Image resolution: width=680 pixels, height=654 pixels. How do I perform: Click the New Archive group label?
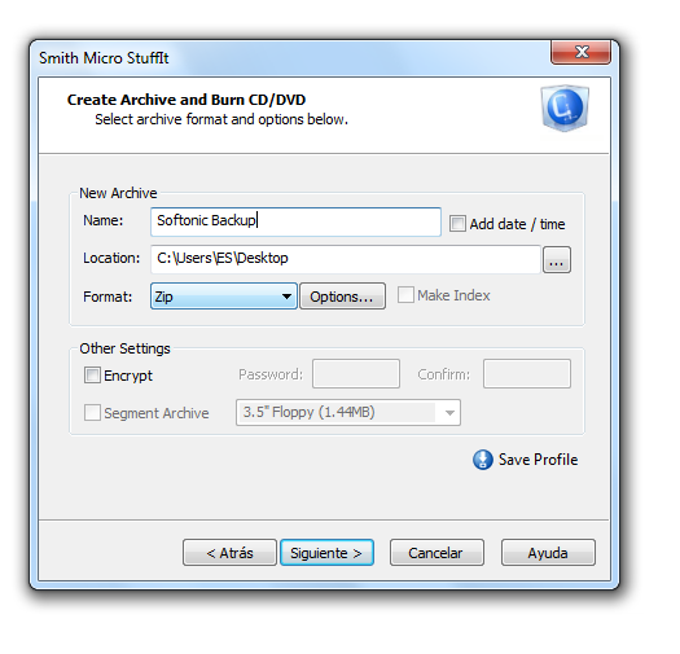118,193
